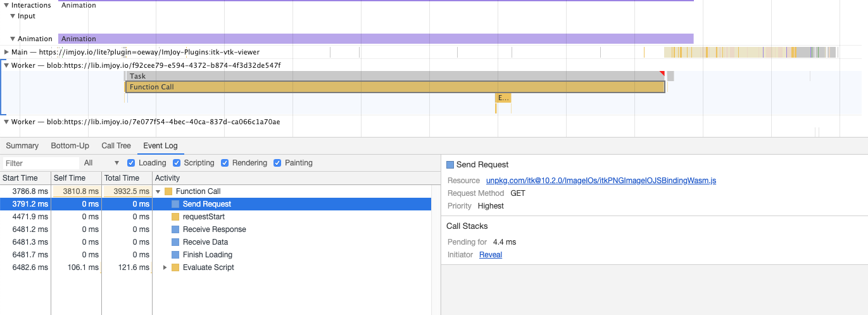Select the Function Call bar in flame chart
The width and height of the screenshot is (868, 315).
395,87
